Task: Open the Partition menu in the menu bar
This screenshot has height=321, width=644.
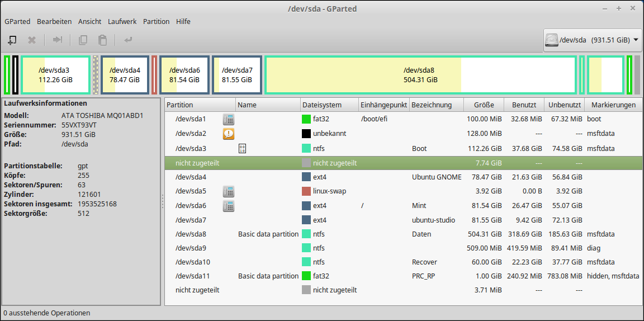Action: coord(156,21)
